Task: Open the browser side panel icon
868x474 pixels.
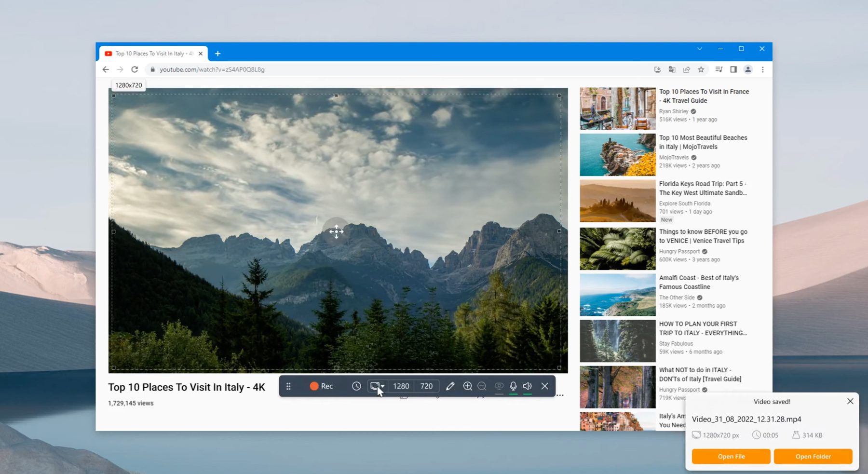Action: pyautogui.click(x=733, y=69)
